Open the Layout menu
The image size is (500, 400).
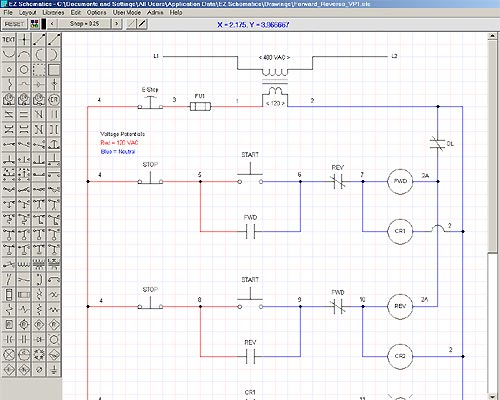[x=27, y=13]
